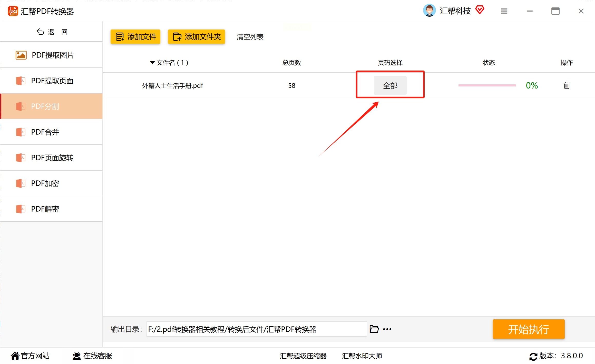Image resolution: width=595 pixels, height=364 pixels.
Task: Select PDF加密 sidebar item
Action: click(45, 183)
